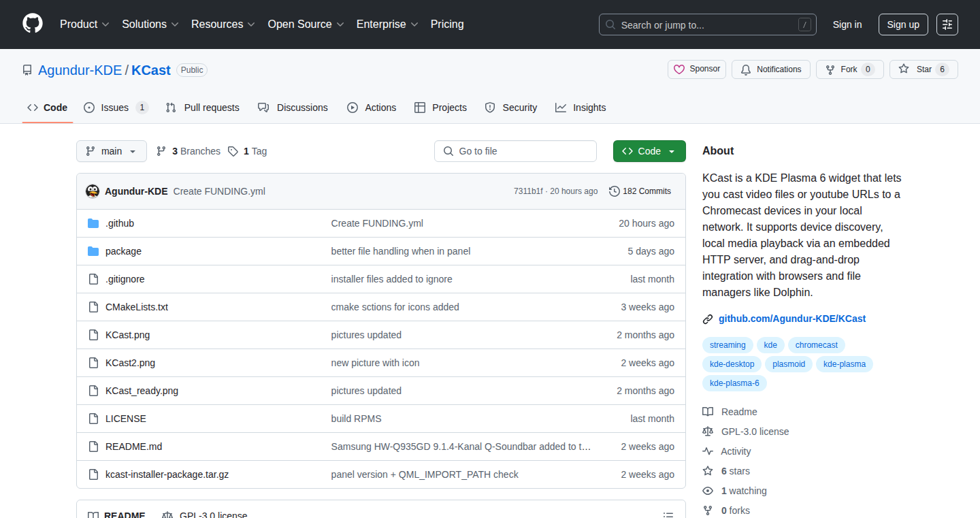Open the github.com/Agundur-KDE/KCast website link
The height and width of the screenshot is (518, 980).
(x=792, y=319)
